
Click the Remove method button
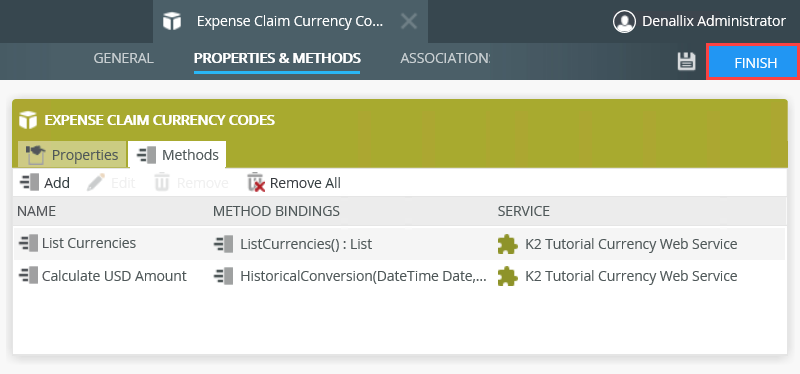191,183
